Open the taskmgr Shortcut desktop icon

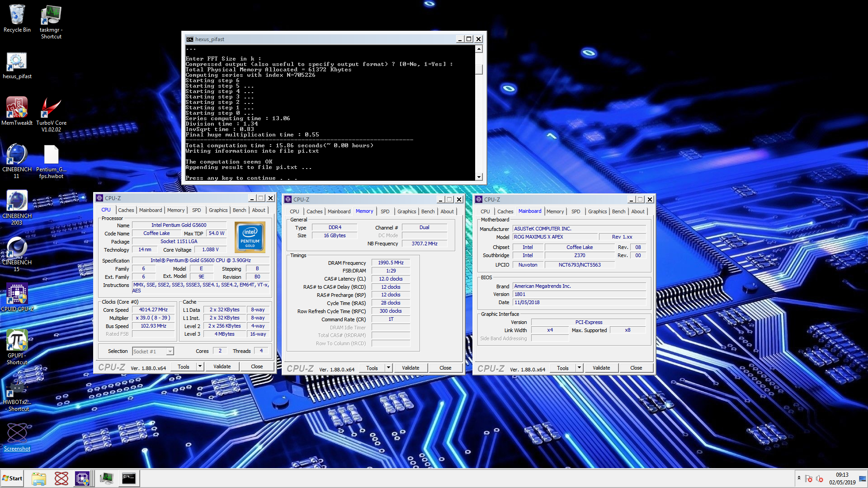coord(51,22)
